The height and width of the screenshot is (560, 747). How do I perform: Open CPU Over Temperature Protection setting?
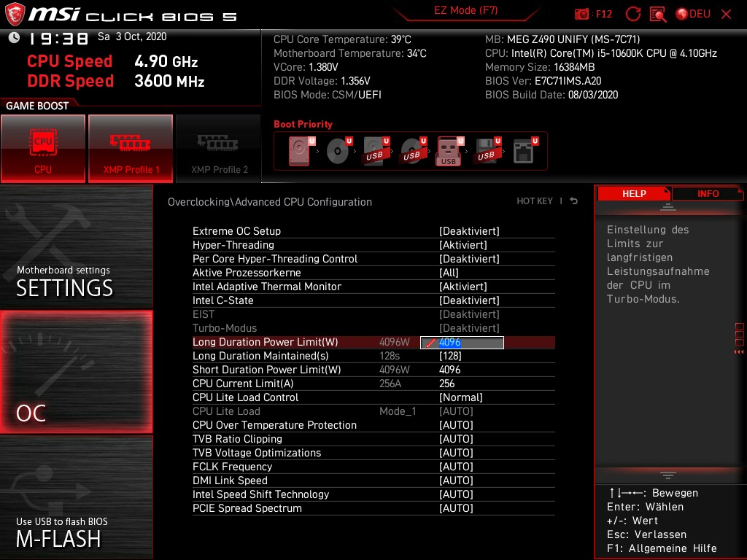point(373,425)
